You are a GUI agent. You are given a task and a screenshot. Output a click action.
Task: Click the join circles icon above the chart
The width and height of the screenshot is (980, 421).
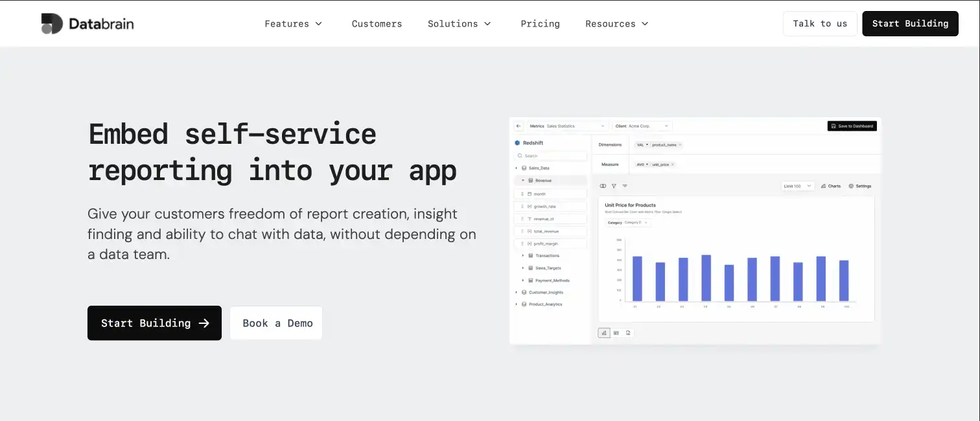(603, 186)
